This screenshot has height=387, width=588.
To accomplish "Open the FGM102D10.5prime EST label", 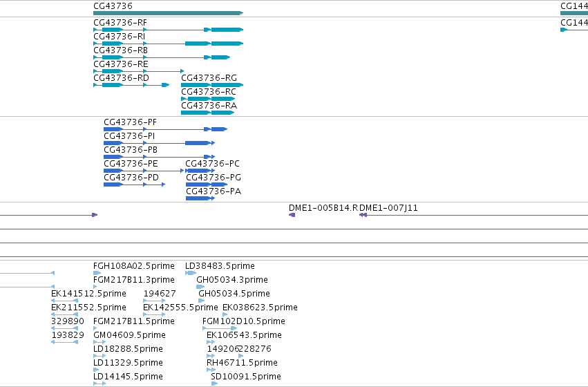I will [x=244, y=322].
